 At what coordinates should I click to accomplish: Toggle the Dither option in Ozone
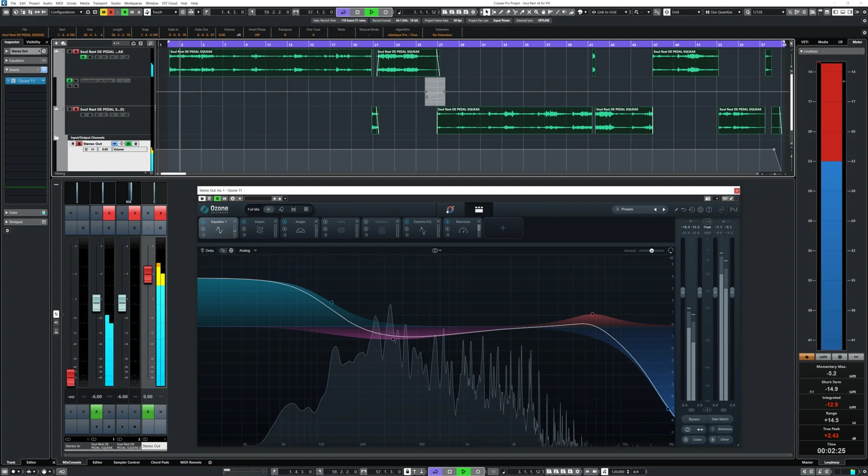pyautogui.click(x=721, y=439)
